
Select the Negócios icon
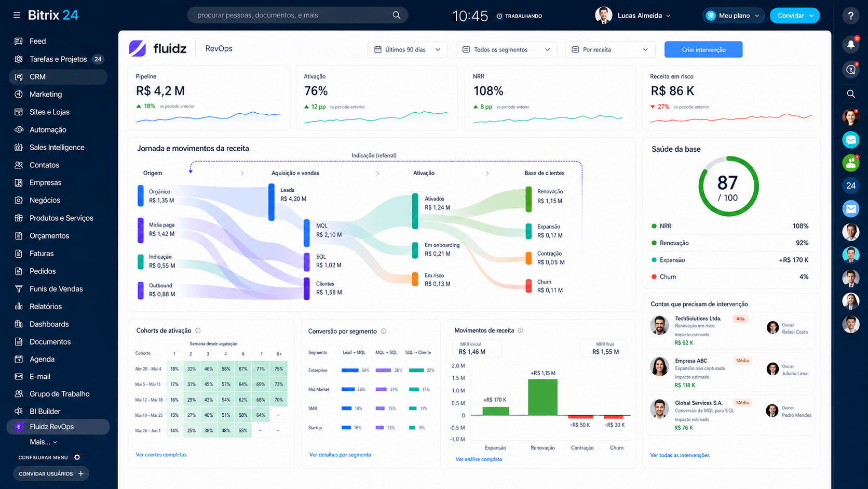[x=19, y=200]
